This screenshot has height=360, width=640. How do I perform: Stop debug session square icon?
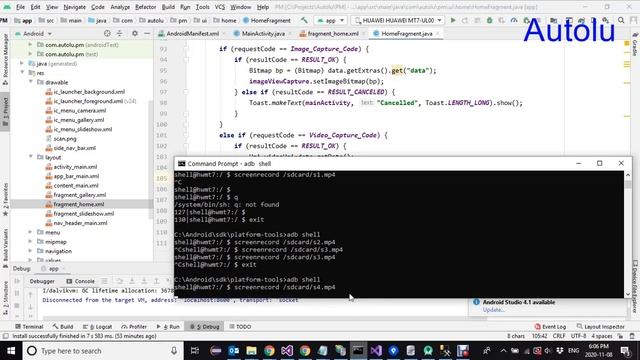click(17, 305)
